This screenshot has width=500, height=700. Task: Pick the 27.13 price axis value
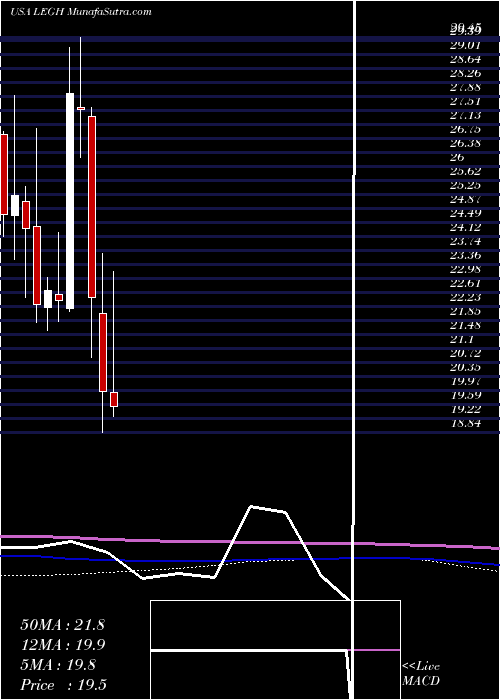coord(465,115)
